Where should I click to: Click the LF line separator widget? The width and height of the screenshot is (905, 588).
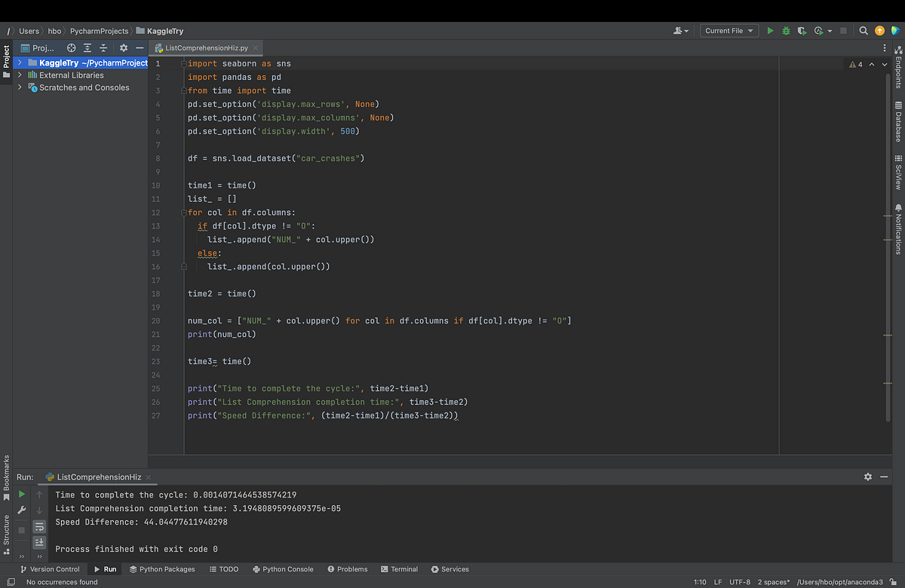[718, 582]
